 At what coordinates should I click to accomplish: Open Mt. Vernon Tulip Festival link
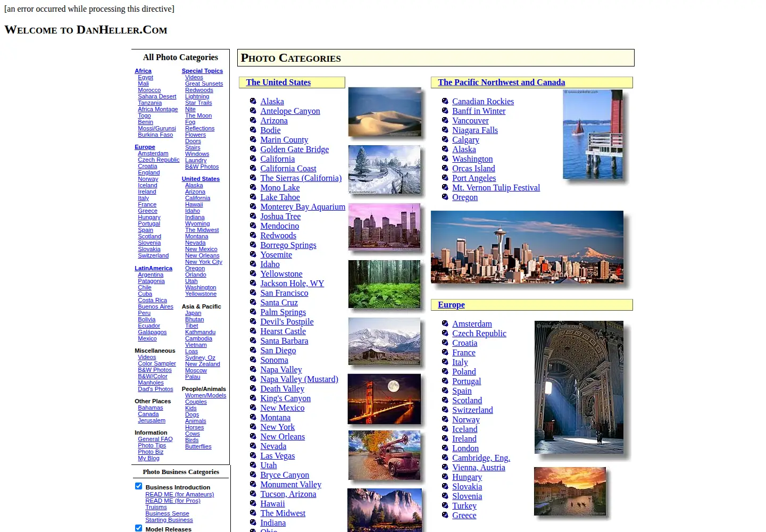click(496, 187)
